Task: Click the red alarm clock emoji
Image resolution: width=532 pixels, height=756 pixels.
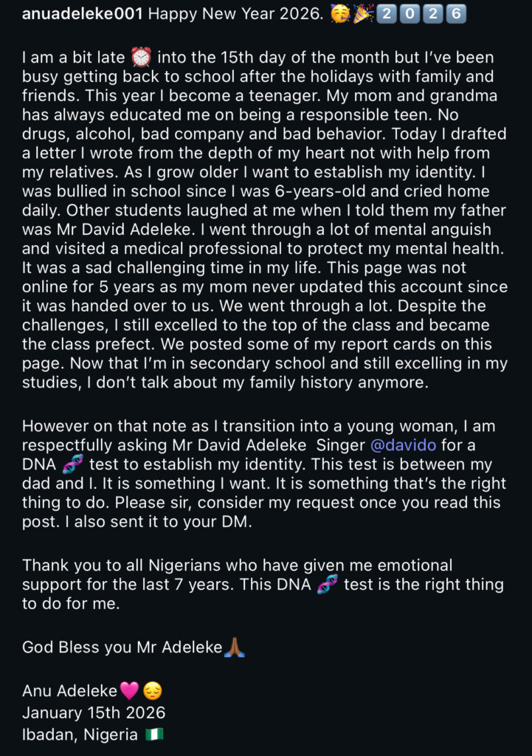Action: (x=139, y=57)
